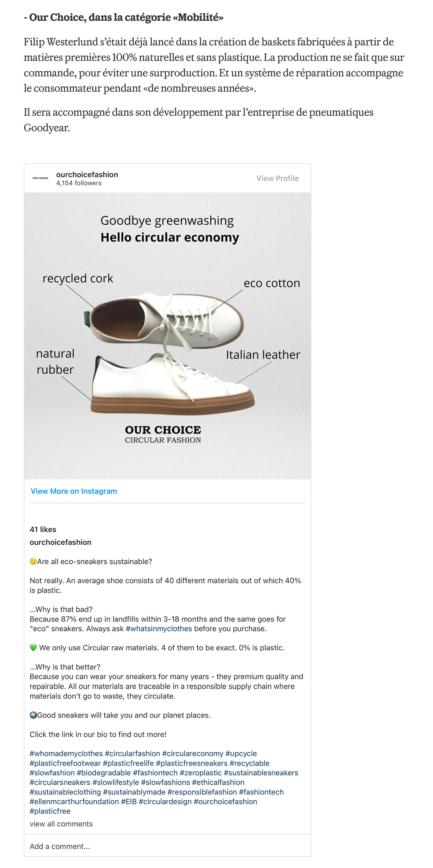Click the #biodegradable hashtag
433x868 pixels.
(104, 773)
